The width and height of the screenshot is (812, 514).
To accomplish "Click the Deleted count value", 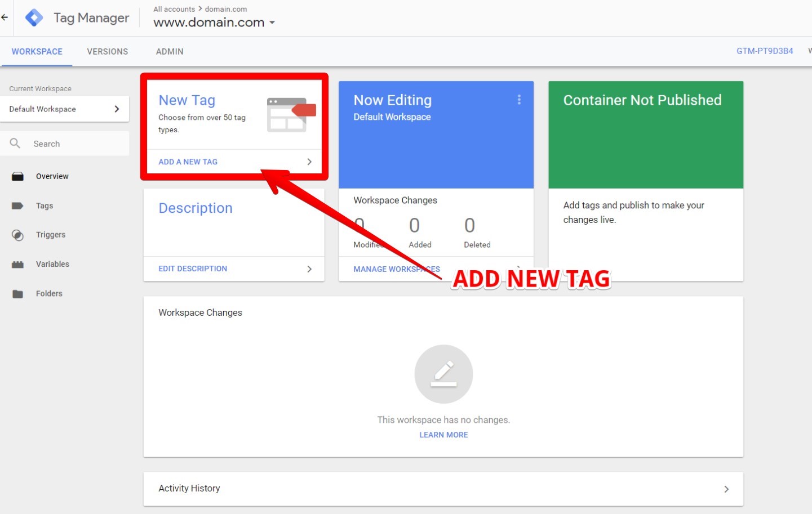I will click(469, 226).
